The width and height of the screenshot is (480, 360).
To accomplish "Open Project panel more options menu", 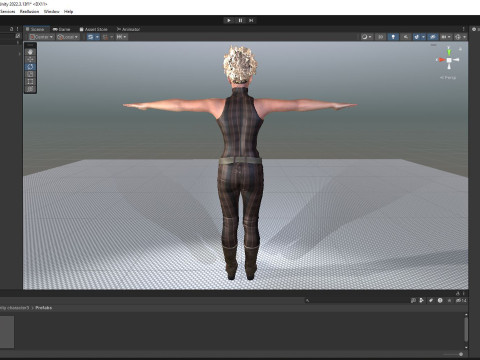I will tap(463, 293).
